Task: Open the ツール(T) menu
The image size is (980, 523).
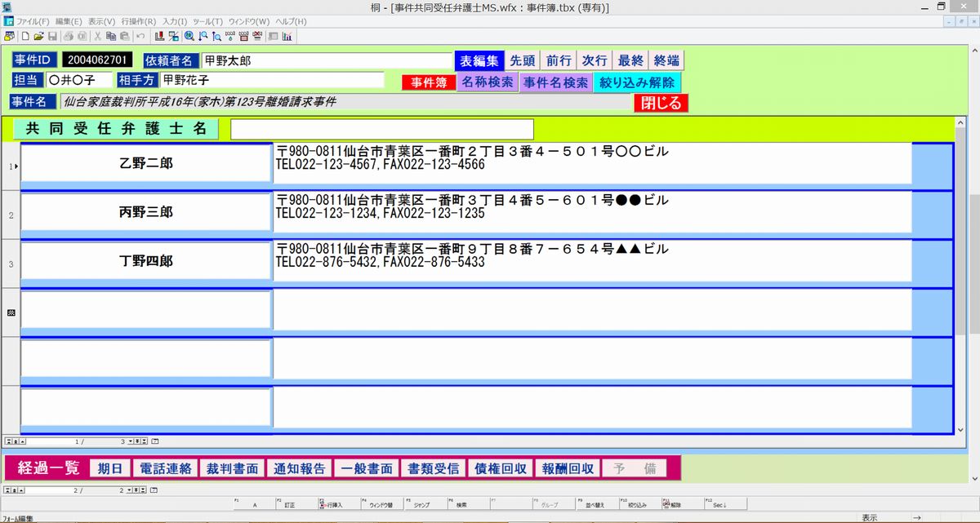Action: pos(207,21)
